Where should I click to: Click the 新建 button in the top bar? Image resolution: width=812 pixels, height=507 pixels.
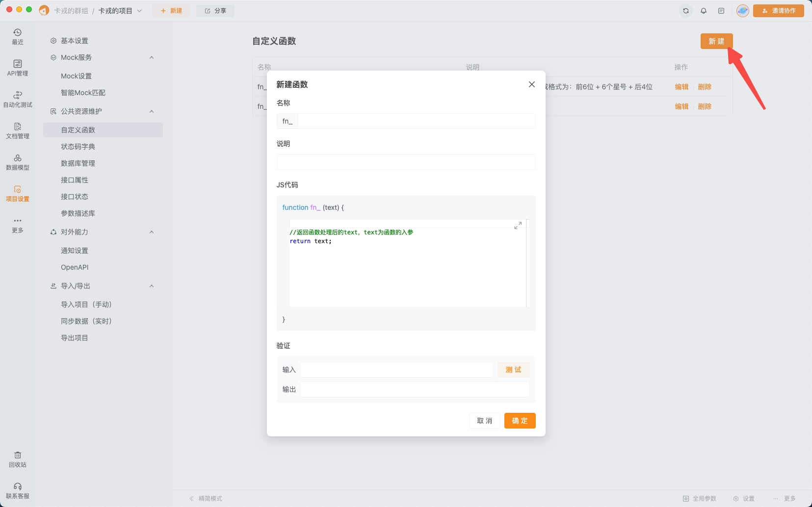point(171,11)
